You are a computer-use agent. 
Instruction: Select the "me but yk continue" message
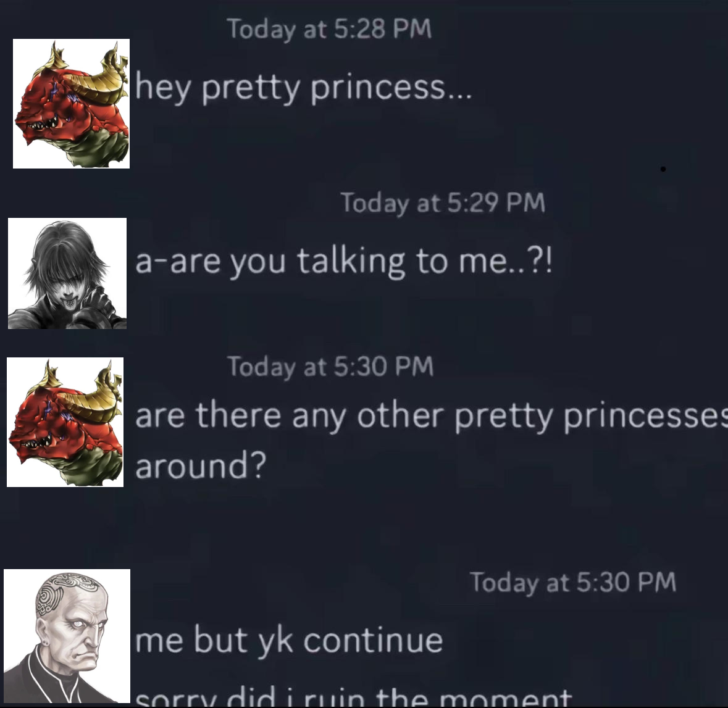[x=289, y=640]
